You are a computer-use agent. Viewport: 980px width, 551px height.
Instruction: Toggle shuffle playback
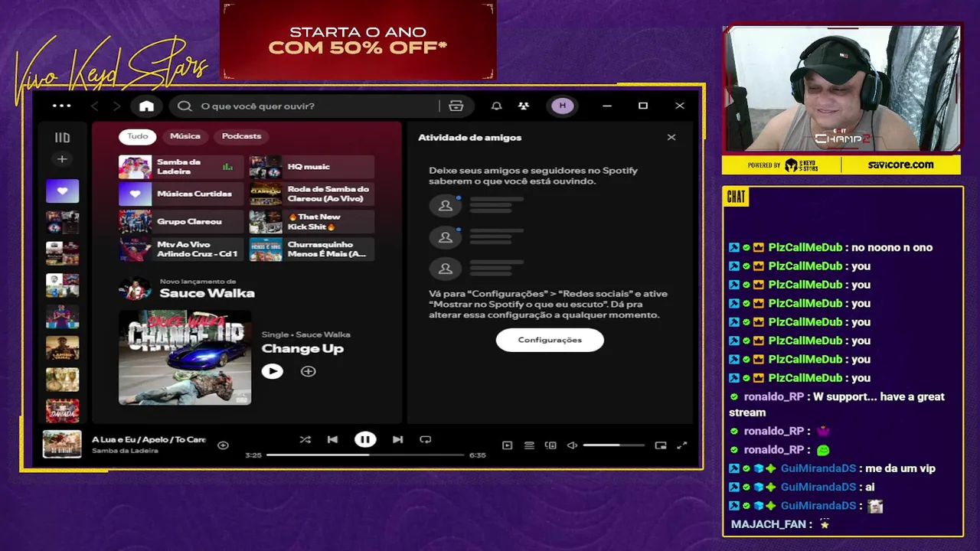[x=305, y=439]
